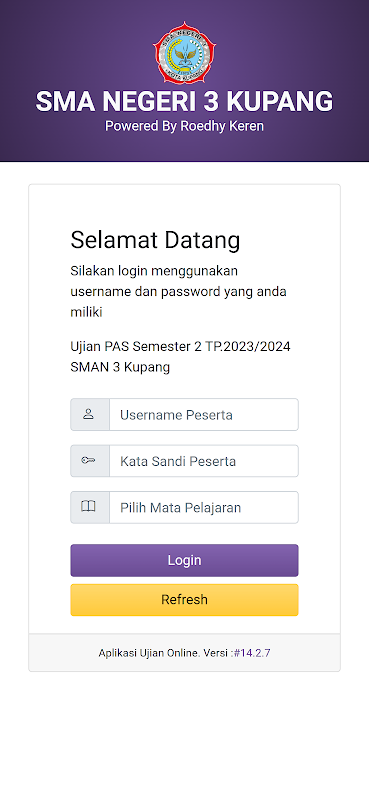369x800 pixels.
Task: Click the yellow Refresh button
Action: 184,599
